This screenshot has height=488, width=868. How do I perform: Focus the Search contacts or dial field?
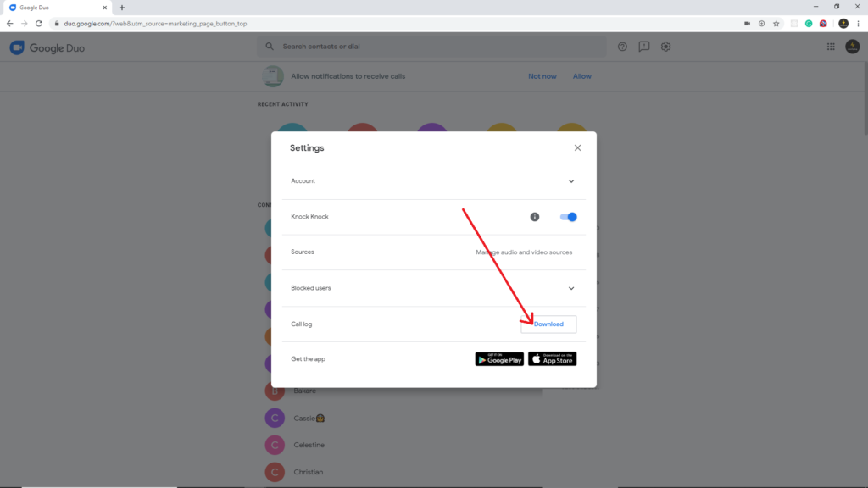(431, 47)
